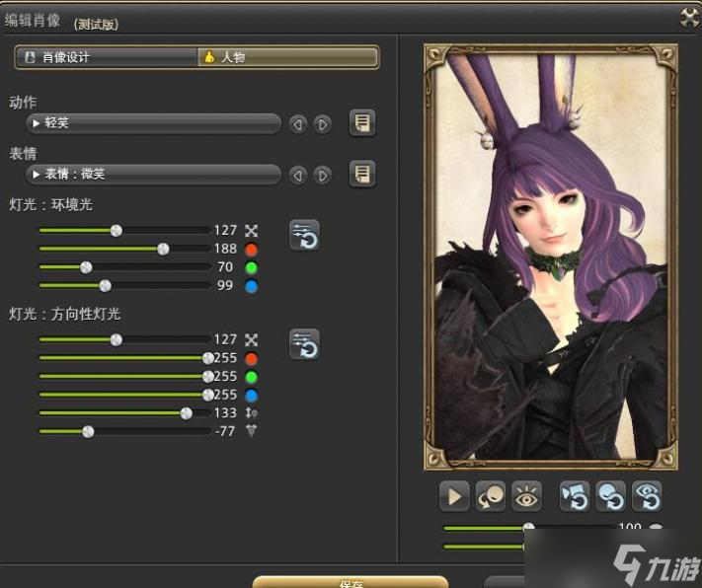
Task: Click the horizontal light angle icon
Action: click(251, 431)
